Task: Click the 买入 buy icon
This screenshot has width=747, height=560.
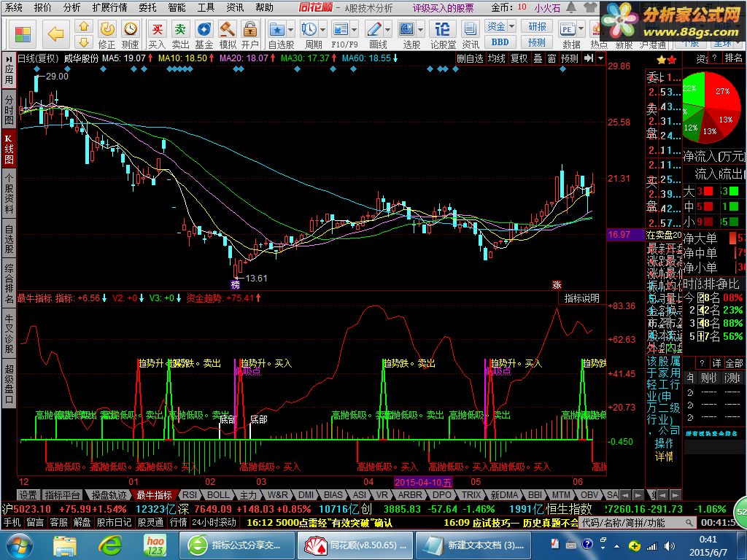Action: point(157,35)
